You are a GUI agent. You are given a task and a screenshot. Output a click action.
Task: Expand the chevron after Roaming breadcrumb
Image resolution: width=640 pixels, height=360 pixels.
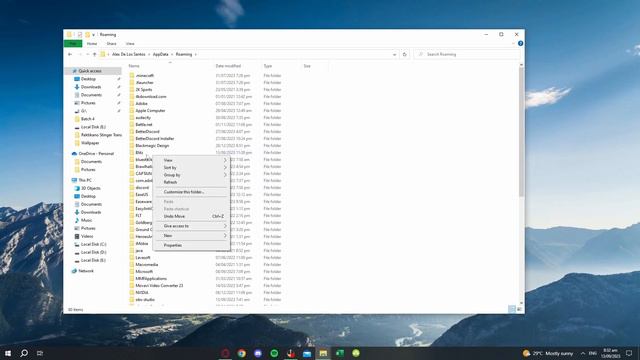click(x=196, y=54)
